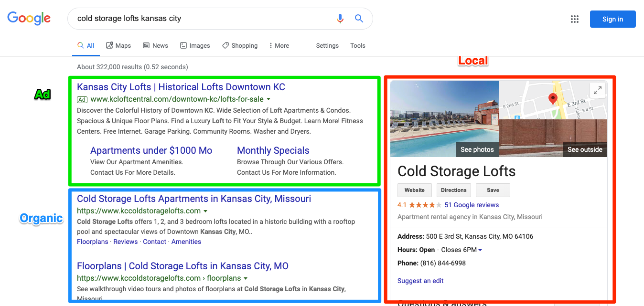Expand the More search options menu
Viewport: 644px width, 306px height.
click(279, 46)
